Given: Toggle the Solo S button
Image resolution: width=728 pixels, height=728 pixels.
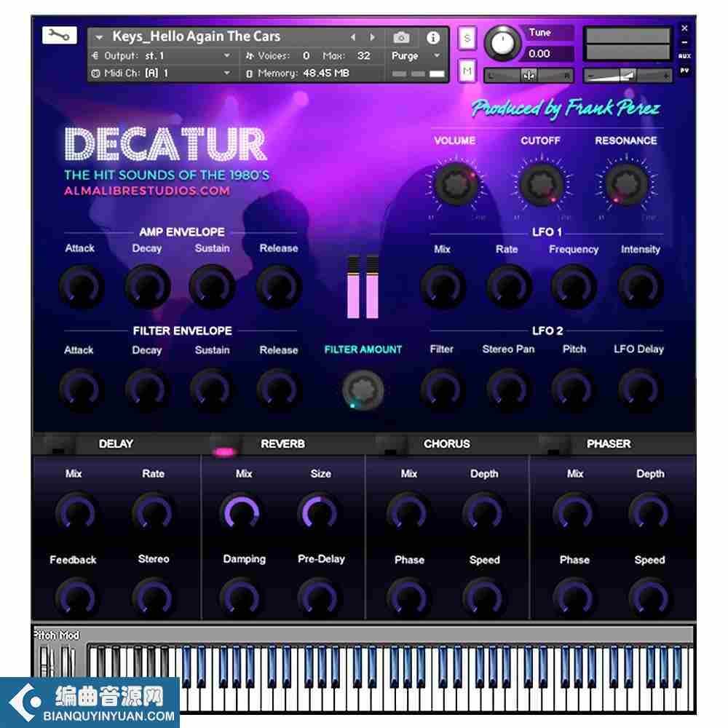Looking at the screenshot, I should point(467,38).
